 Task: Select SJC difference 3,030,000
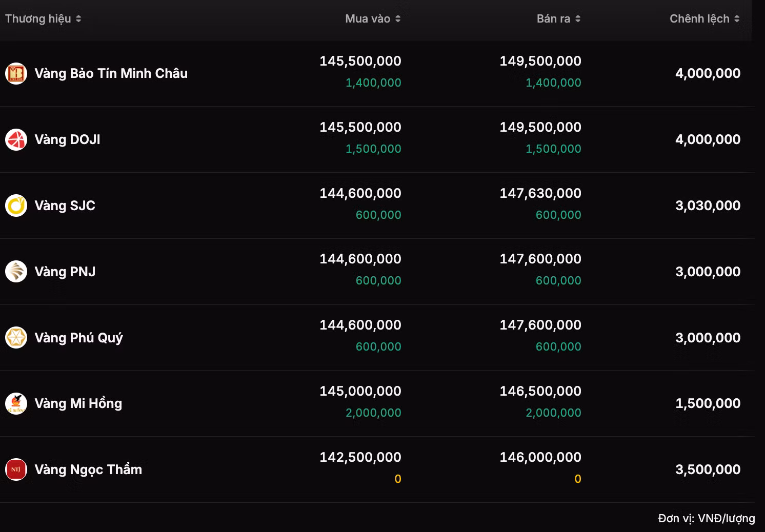708,206
